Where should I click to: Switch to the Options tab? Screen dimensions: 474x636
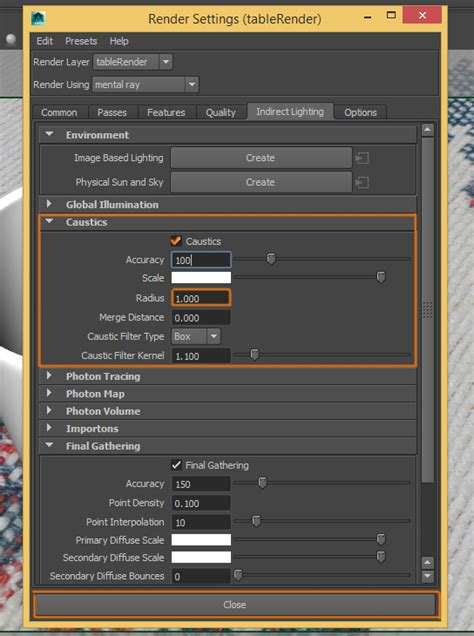click(360, 112)
